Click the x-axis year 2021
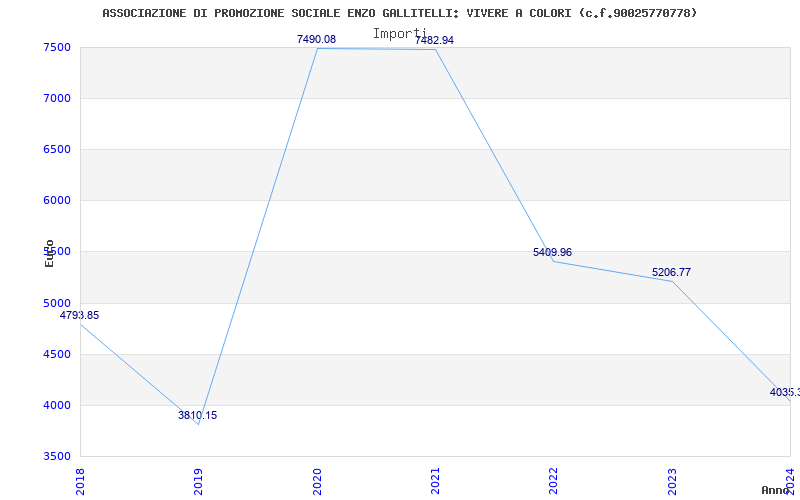 coord(435,481)
